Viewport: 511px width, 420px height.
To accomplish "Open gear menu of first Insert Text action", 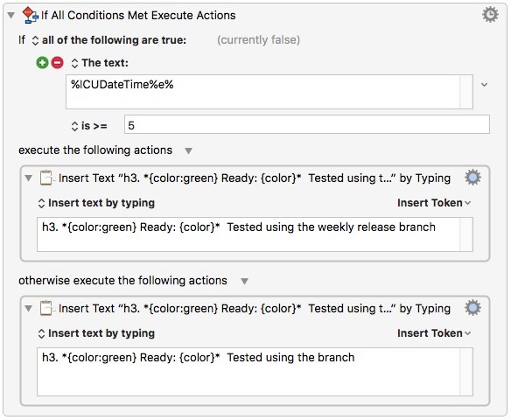I will [472, 178].
